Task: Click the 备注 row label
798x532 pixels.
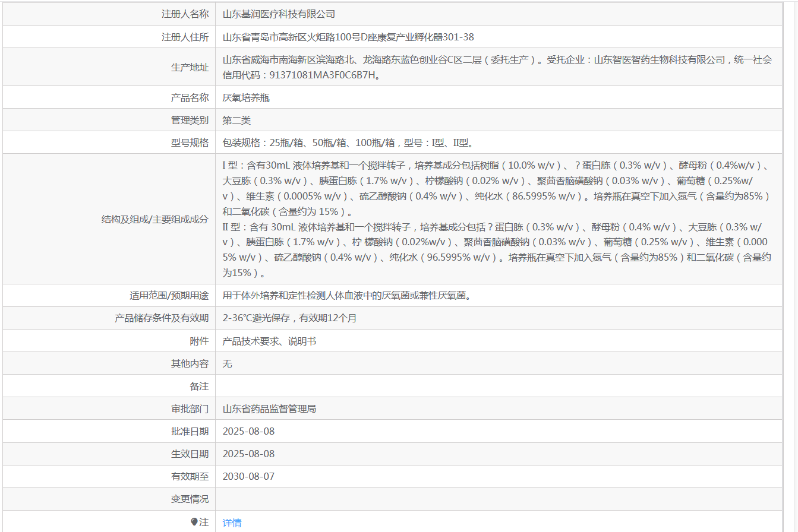Action: tap(200, 386)
